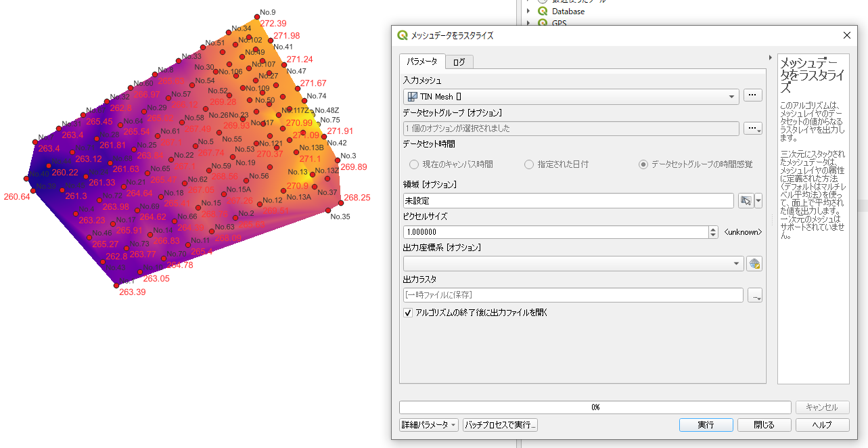
Task: Click the 0% progress bar
Action: 595,407
